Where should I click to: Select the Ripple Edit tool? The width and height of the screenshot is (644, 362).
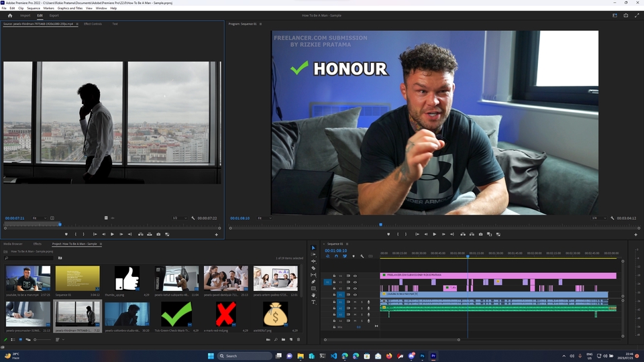pos(313,261)
